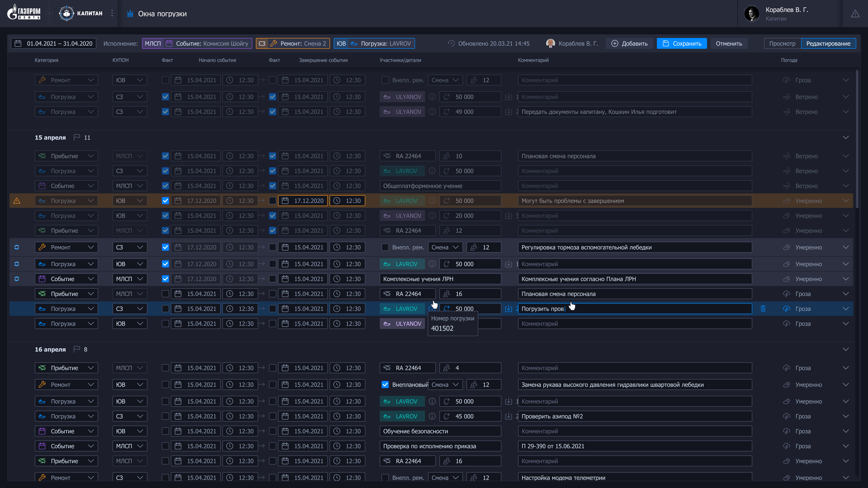
Task: Click the Добавить button
Action: click(629, 43)
